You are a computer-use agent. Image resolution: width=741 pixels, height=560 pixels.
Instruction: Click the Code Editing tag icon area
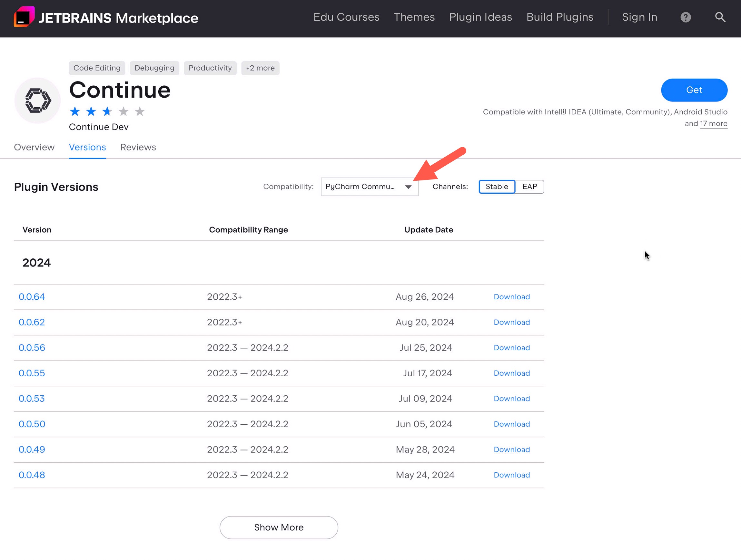96,68
